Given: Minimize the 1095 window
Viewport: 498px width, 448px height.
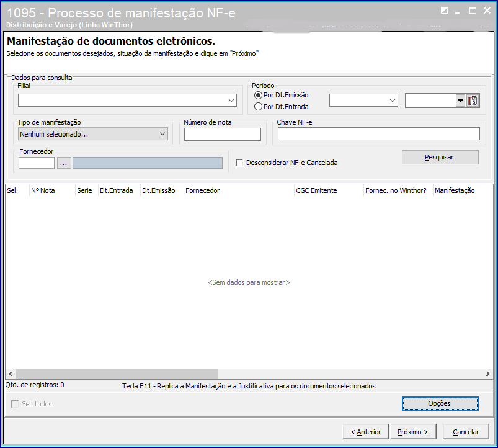Looking at the screenshot, I should coord(458,11).
